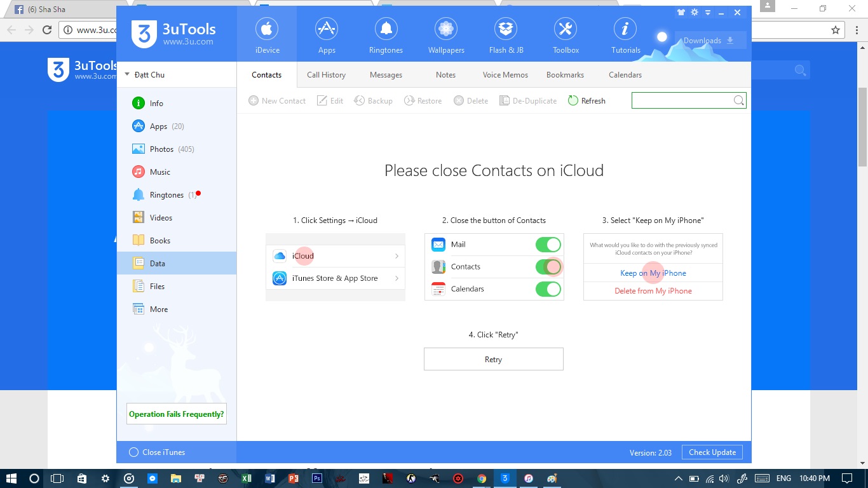Reload the Chrome page
Viewport: 868px width, 488px height.
(46, 30)
